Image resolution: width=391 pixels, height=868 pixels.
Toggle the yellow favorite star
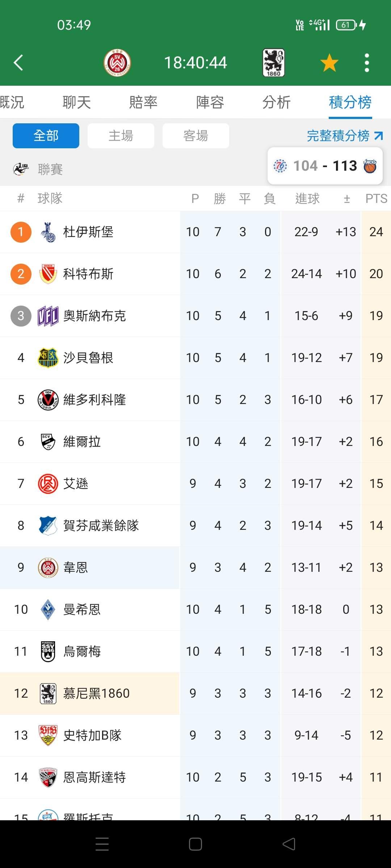(x=329, y=63)
